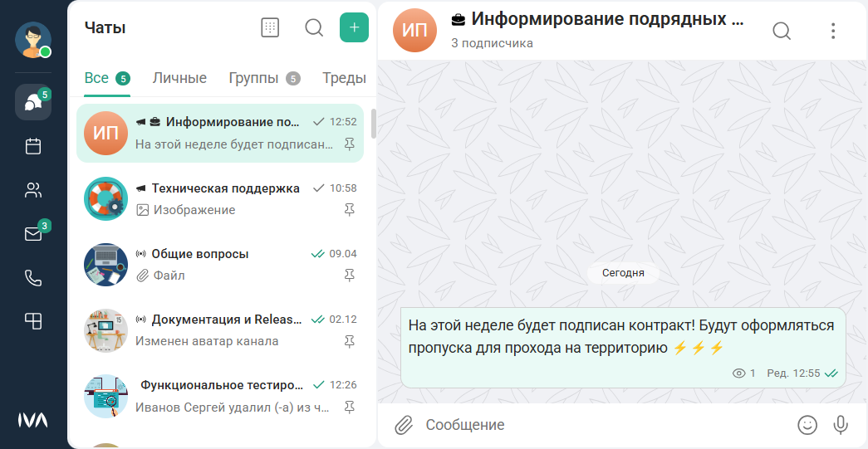Click pin icon on Информирование chat
Viewport: 868px width, 449px height.
(x=350, y=145)
